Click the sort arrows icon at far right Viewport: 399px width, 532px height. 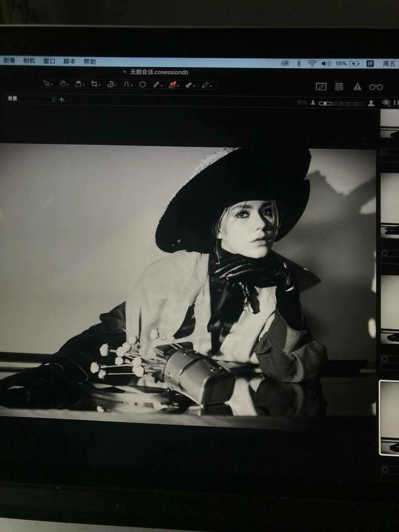[x=396, y=103]
